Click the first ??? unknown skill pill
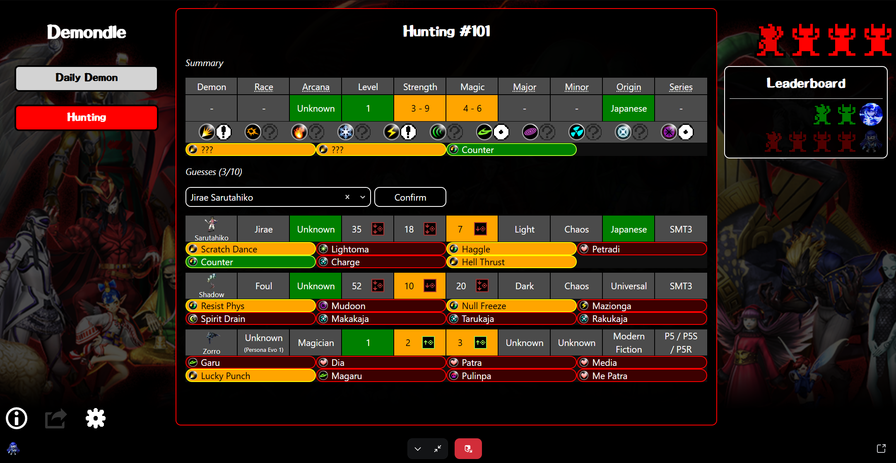 click(250, 150)
